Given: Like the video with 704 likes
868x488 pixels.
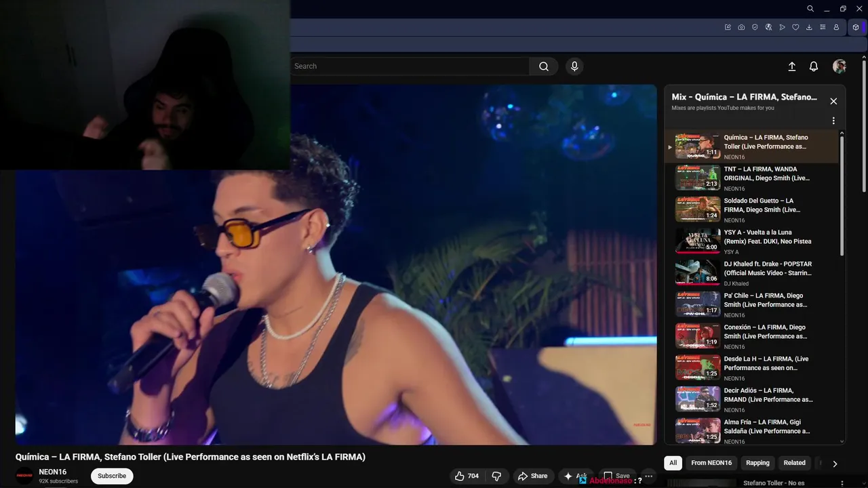Looking at the screenshot, I should [467, 476].
